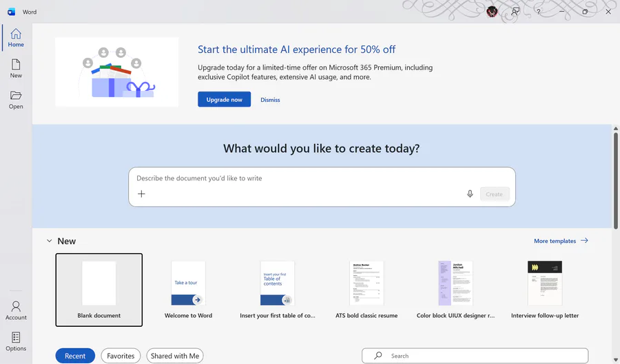Open the New page in sidebar
This screenshot has width=620, height=364.
click(16, 69)
